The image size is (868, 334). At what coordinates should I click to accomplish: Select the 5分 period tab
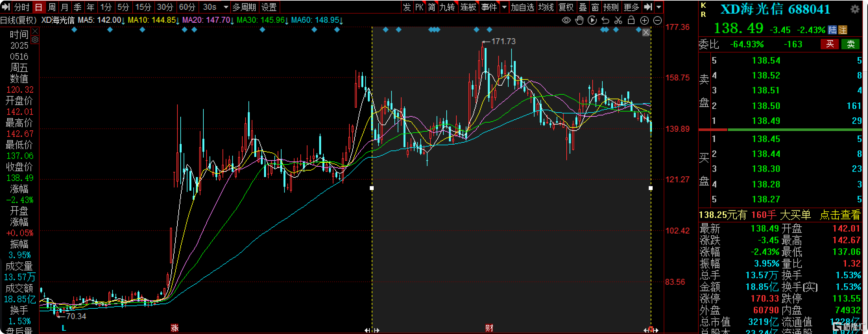point(123,7)
